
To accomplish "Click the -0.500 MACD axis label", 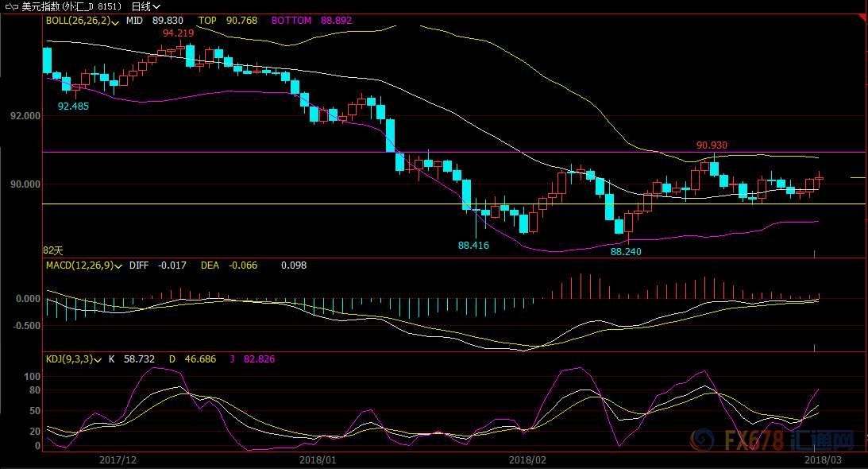I will 26,325.
